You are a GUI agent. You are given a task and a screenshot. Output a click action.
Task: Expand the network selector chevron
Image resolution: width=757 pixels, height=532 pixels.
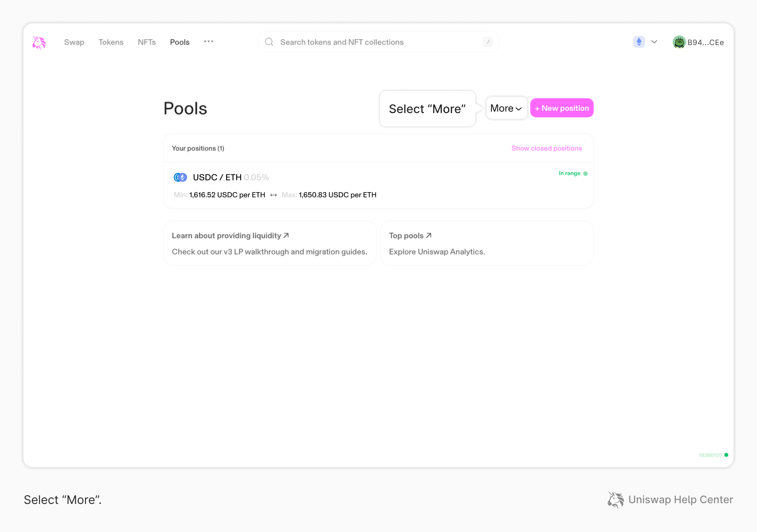click(654, 42)
